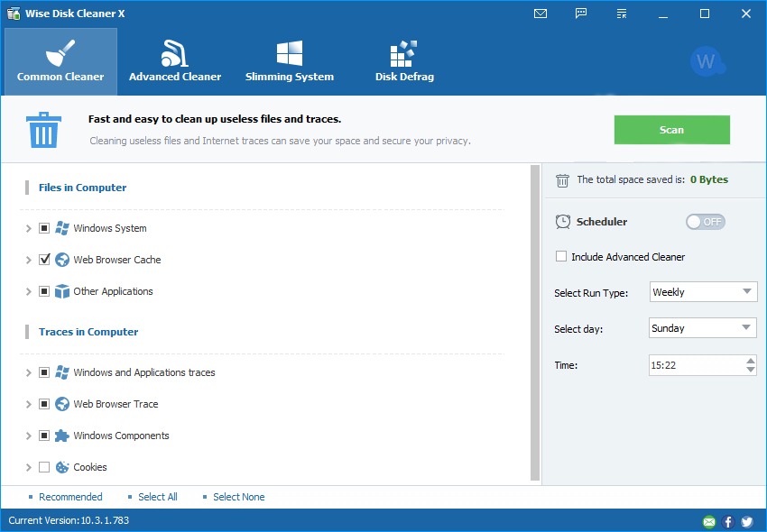
Task: Click the trash icon beside total space saved
Action: [562, 180]
